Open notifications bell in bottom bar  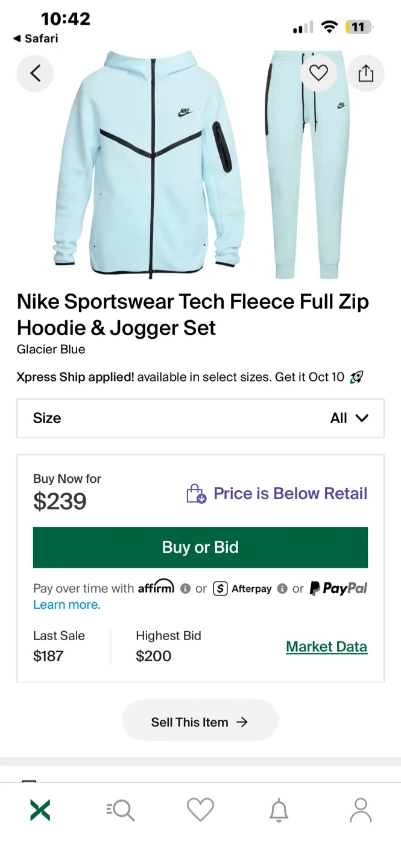pos(278,810)
